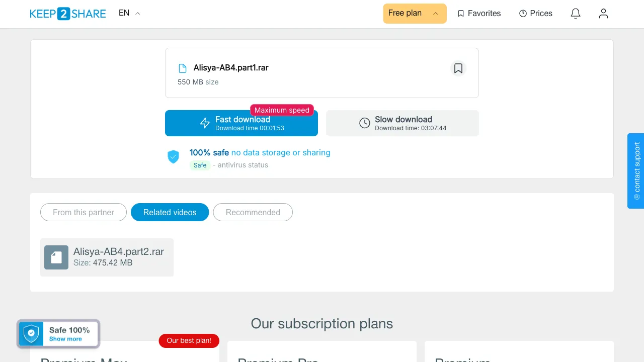Open Favorites in the header
The width and height of the screenshot is (644, 362).
[x=479, y=14]
